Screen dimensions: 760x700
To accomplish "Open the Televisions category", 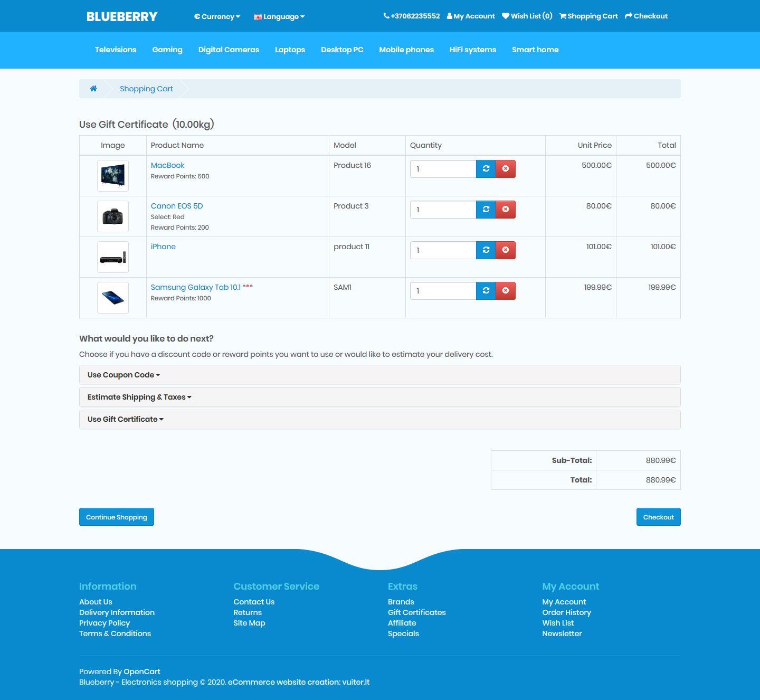I will [116, 50].
